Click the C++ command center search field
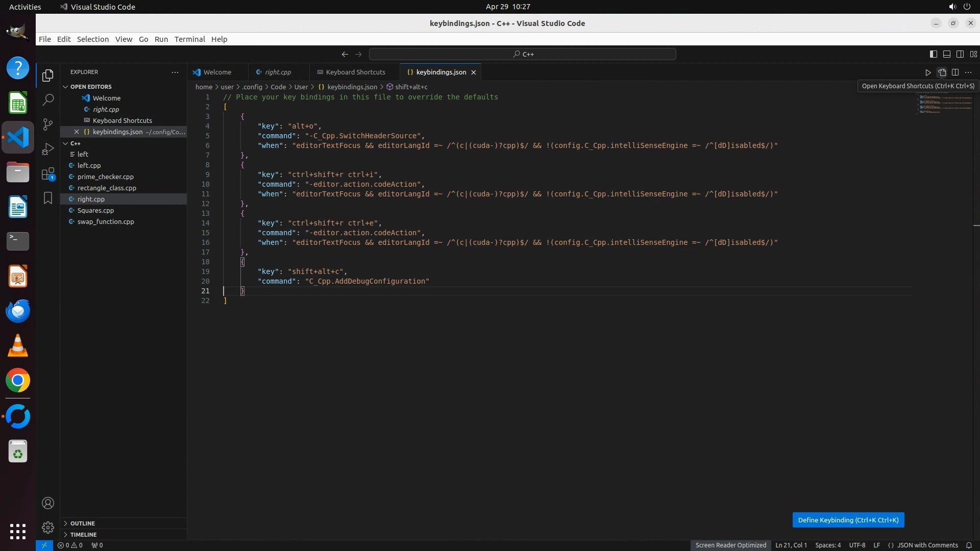Screen dimensions: 980x551 [523, 54]
